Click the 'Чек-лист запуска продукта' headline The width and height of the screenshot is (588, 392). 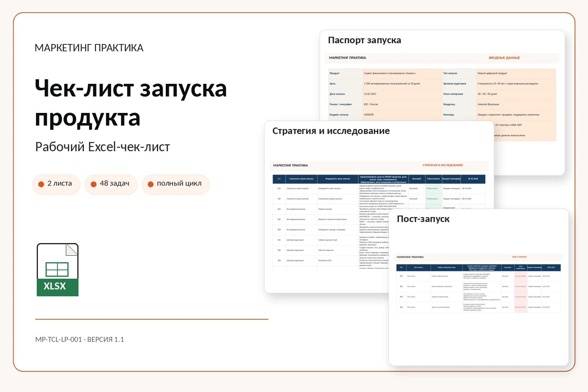[x=131, y=103]
